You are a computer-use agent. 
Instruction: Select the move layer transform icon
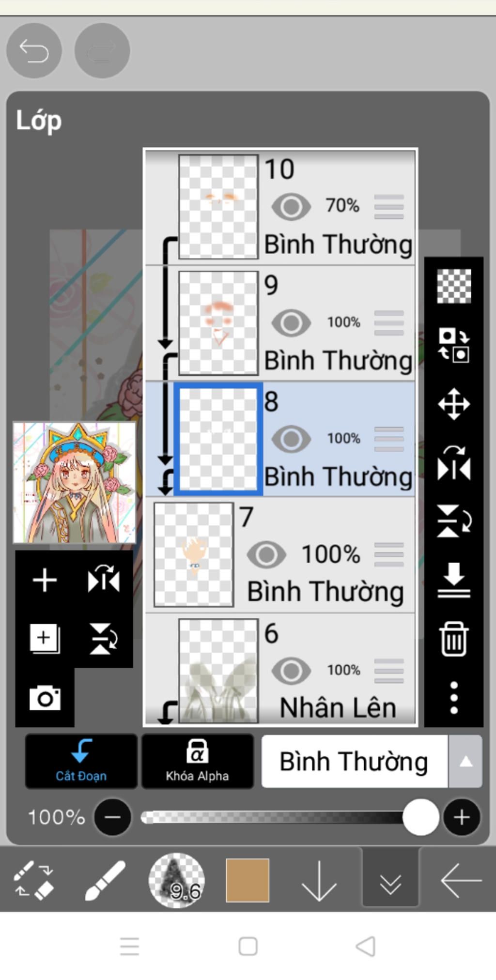[454, 404]
